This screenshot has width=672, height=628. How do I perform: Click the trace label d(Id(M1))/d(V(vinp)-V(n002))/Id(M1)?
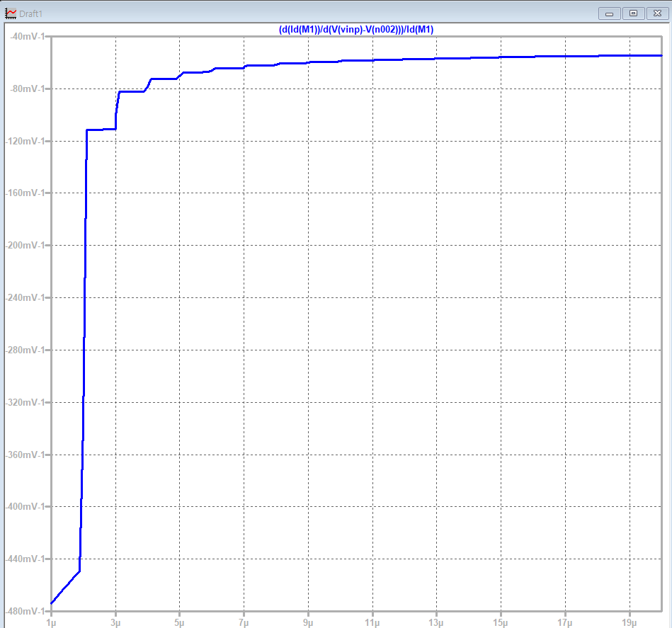click(356, 30)
